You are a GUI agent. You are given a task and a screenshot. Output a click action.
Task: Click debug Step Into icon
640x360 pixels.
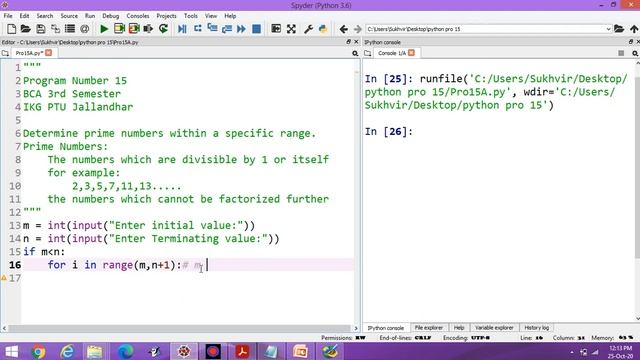(212, 29)
